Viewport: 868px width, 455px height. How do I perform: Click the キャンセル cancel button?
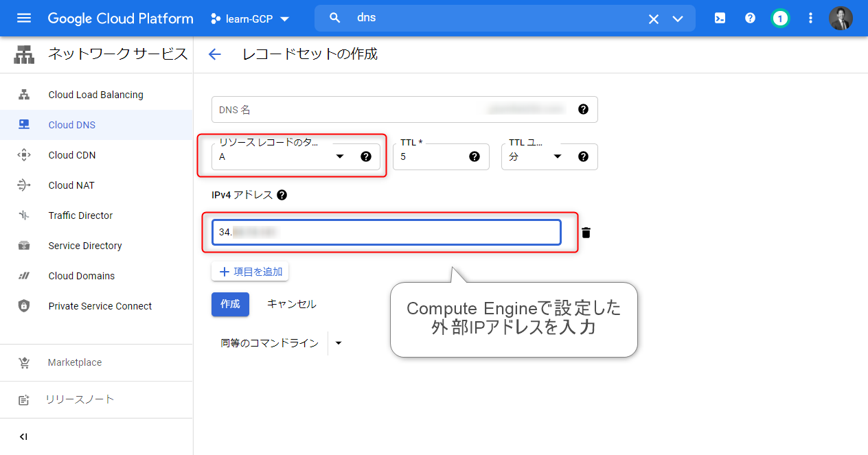[292, 304]
